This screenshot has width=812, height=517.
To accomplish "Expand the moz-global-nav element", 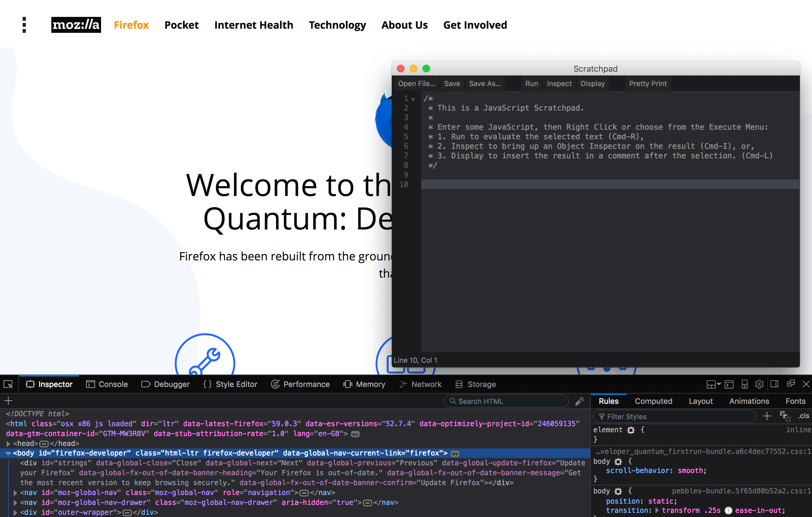I will tap(15, 492).
